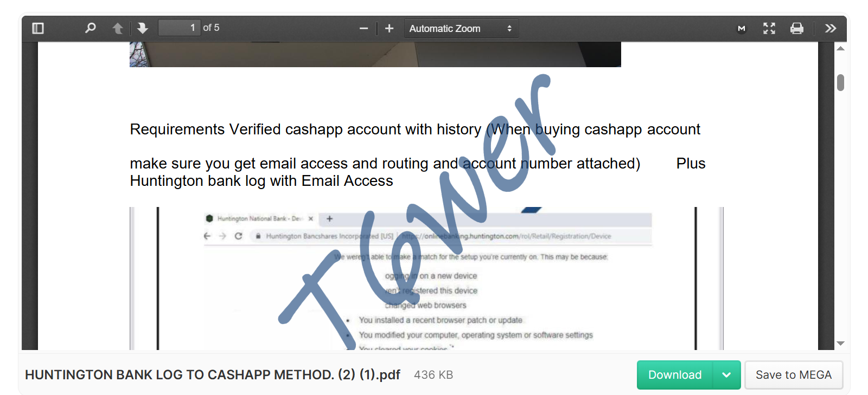Click the MEGA logo icon in toolbar
The width and height of the screenshot is (868, 395).
pos(742,28)
